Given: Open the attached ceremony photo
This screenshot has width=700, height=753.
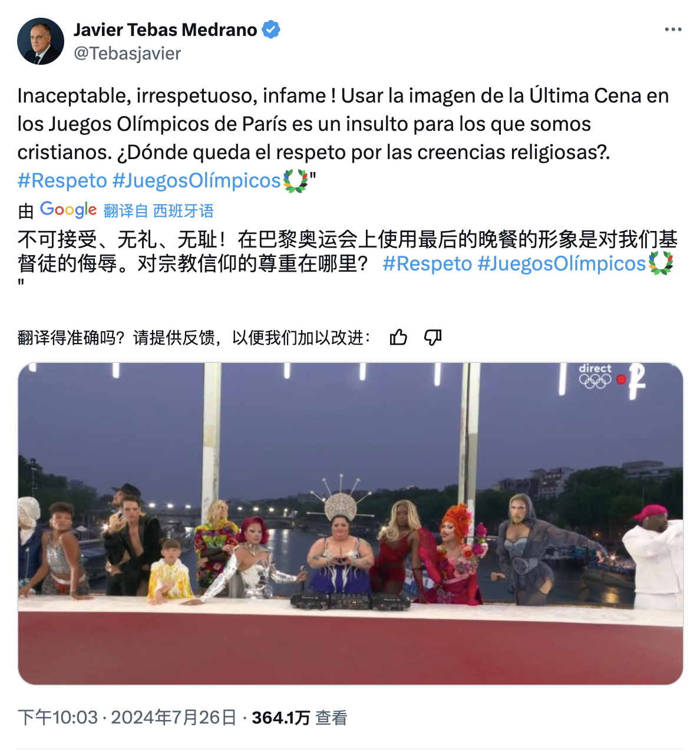Looking at the screenshot, I should click(351, 524).
